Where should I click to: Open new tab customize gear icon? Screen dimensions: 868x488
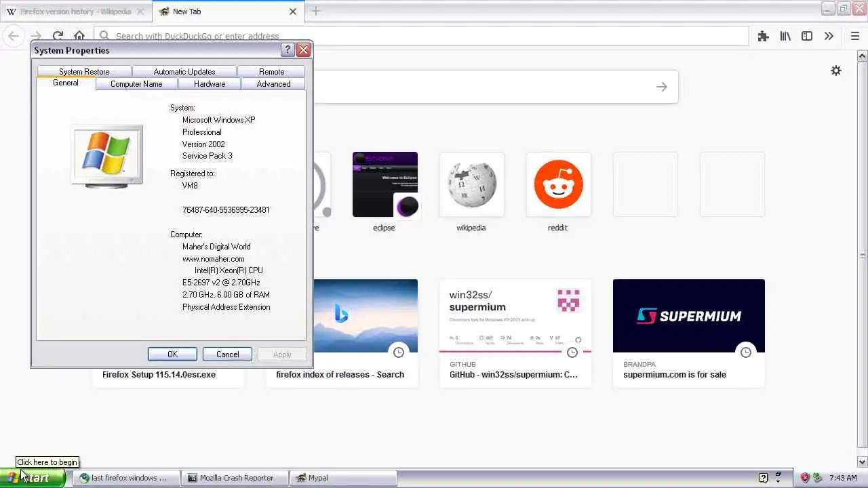tap(836, 70)
